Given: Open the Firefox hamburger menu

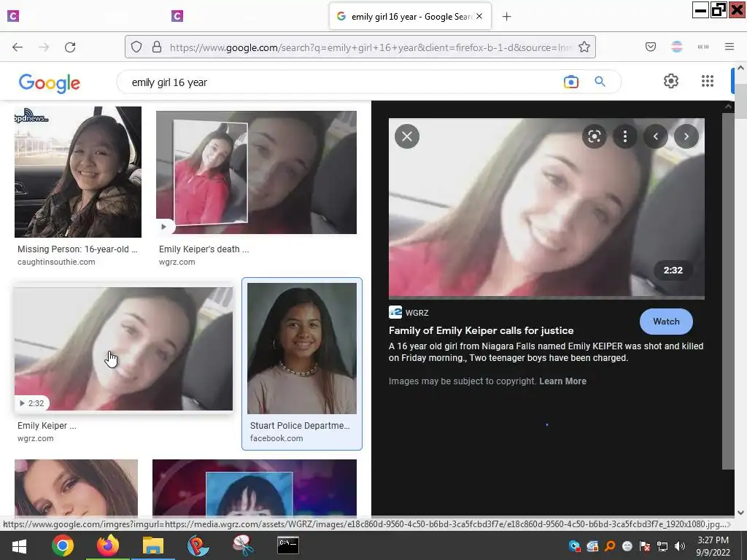Looking at the screenshot, I should click(729, 47).
